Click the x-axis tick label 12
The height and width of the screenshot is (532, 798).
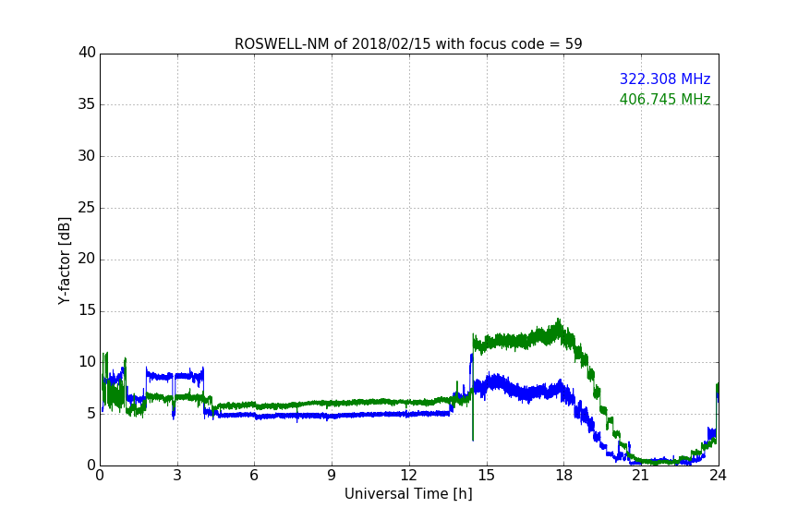click(x=409, y=476)
